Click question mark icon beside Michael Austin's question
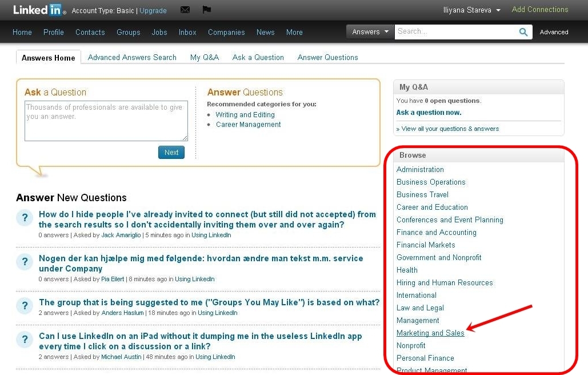This screenshot has height=375, width=588. point(25,340)
